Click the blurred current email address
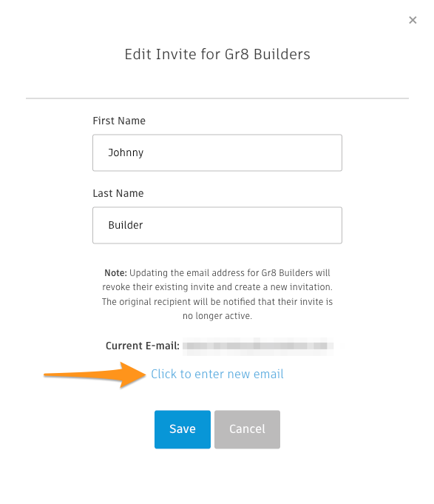The width and height of the screenshot is (434, 504). (x=258, y=346)
